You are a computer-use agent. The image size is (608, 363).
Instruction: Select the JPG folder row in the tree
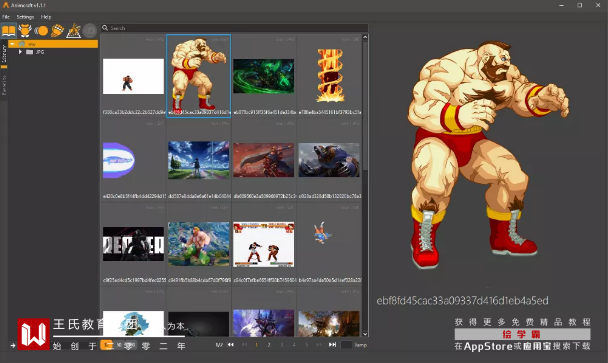(x=53, y=52)
